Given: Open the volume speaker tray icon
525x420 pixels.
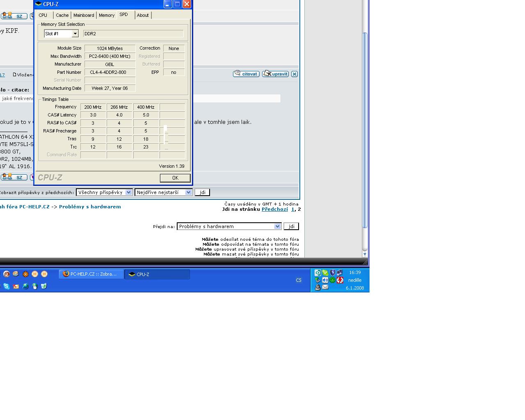Looking at the screenshot, I should [x=325, y=280].
